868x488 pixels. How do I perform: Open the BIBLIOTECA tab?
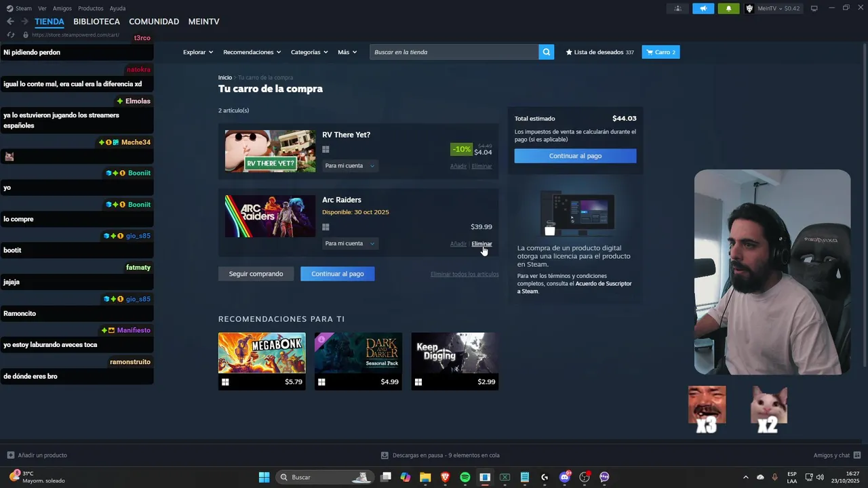pos(97,22)
